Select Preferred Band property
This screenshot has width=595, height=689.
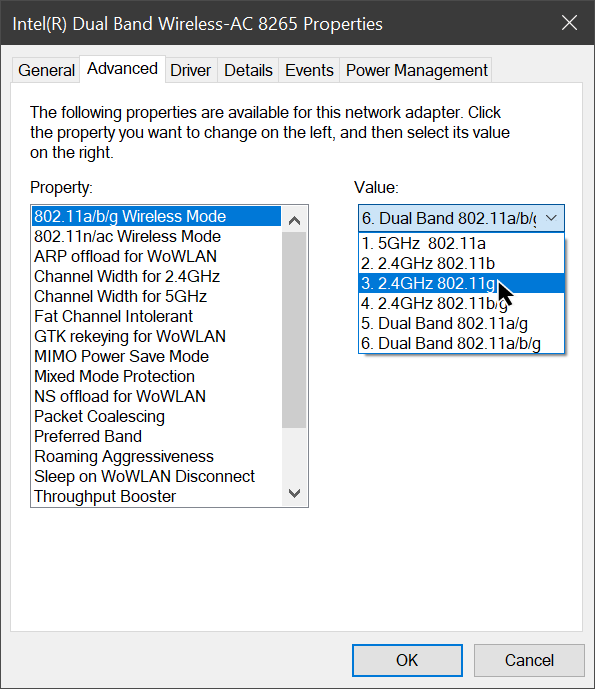(x=156, y=436)
